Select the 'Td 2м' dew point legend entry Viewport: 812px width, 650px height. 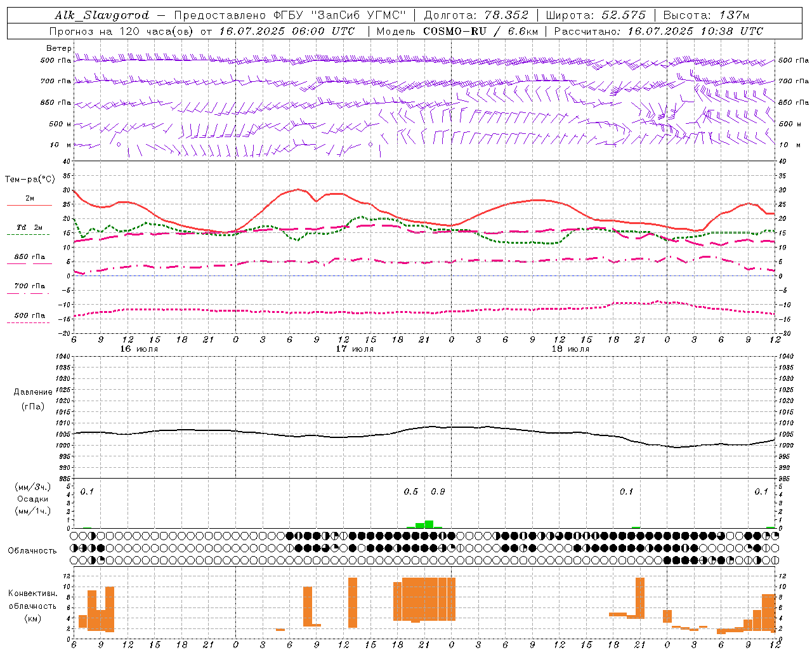pyautogui.click(x=30, y=227)
